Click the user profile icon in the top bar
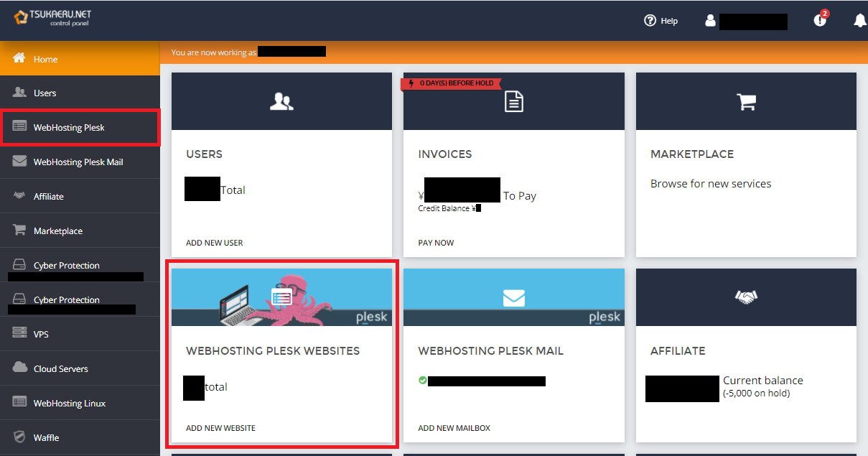Screen dimensions: 868x456 (709, 21)
